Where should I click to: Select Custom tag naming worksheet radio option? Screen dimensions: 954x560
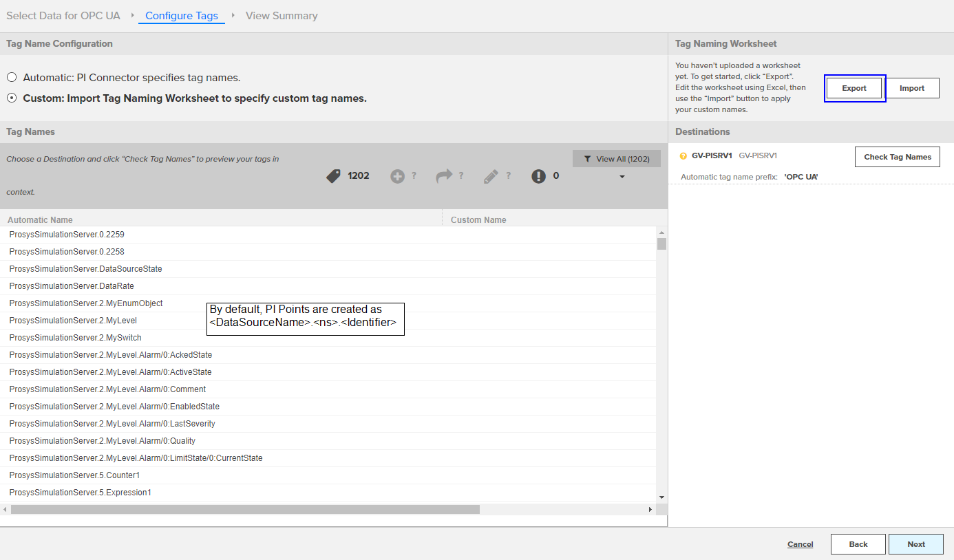(12, 98)
